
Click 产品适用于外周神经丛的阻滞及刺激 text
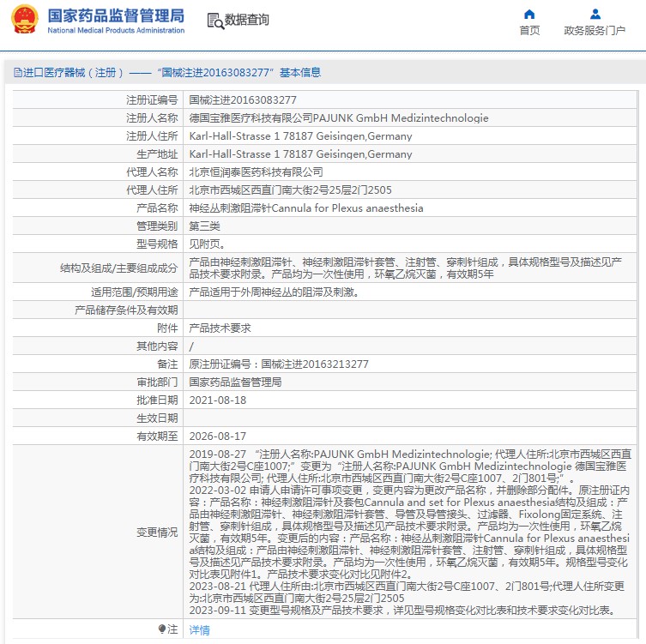[x=274, y=292]
